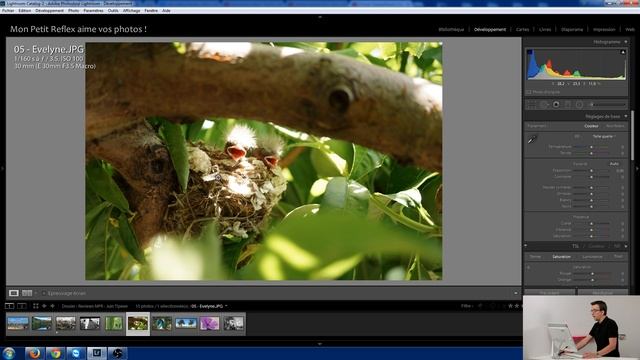Open the white balance preset dropdown
This screenshot has height=360, width=640.
604,136
